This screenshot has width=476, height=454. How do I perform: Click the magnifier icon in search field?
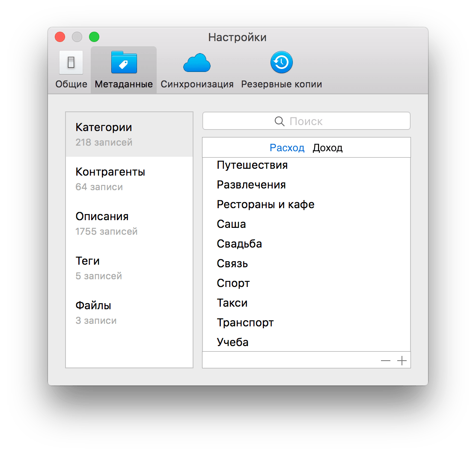tap(279, 121)
